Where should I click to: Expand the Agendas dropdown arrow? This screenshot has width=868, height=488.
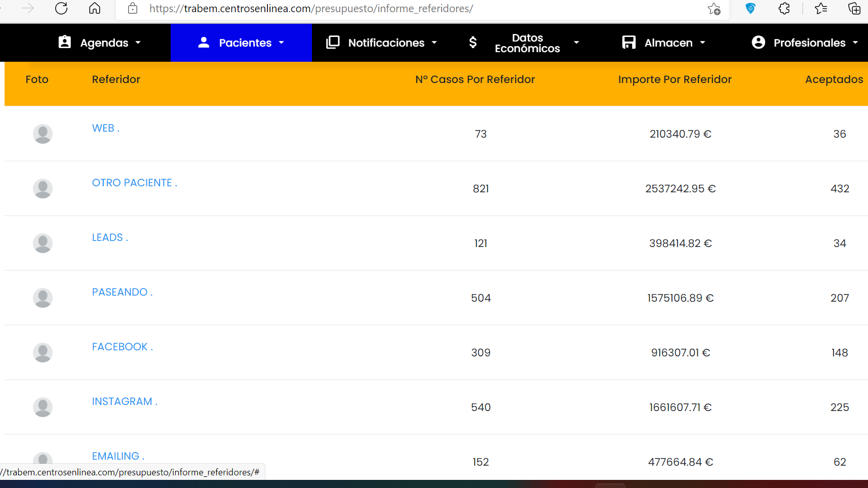click(x=138, y=43)
